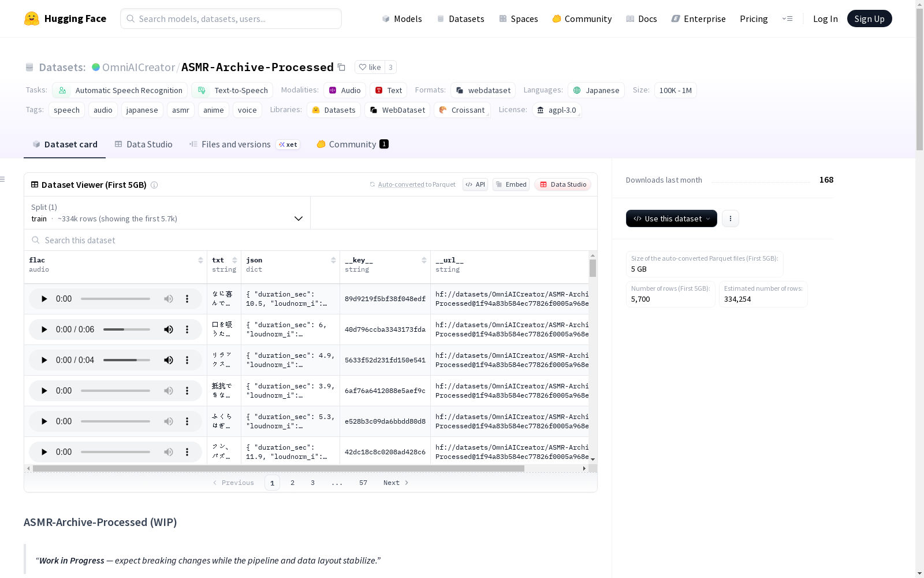The width and height of the screenshot is (924, 578).
Task: Jump to page 57 of results
Action: coord(363,483)
